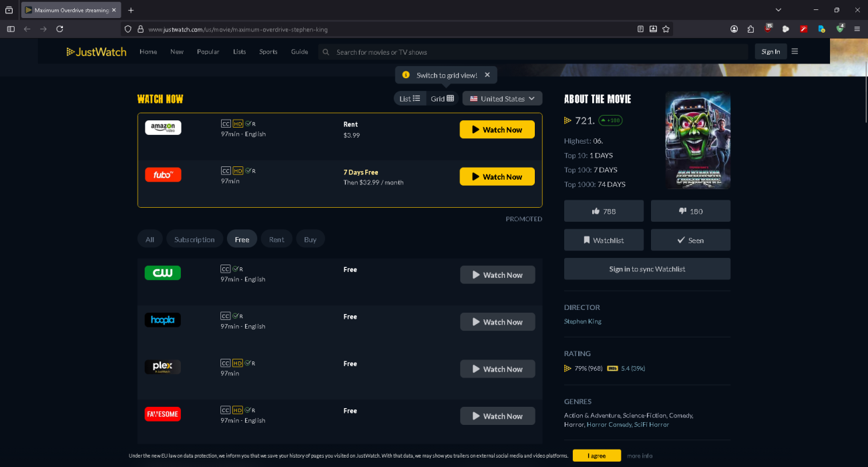Open the Stephen King director link

(x=582, y=321)
